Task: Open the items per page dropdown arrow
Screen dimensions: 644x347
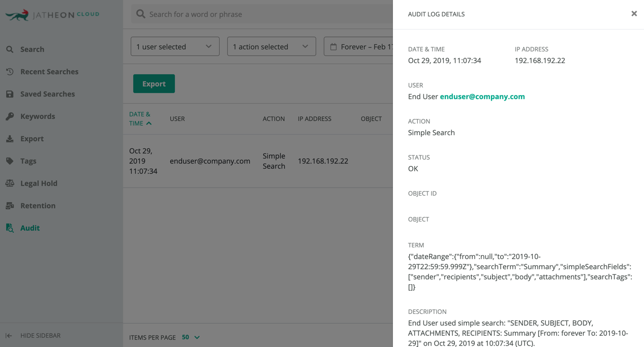Action: (197, 337)
